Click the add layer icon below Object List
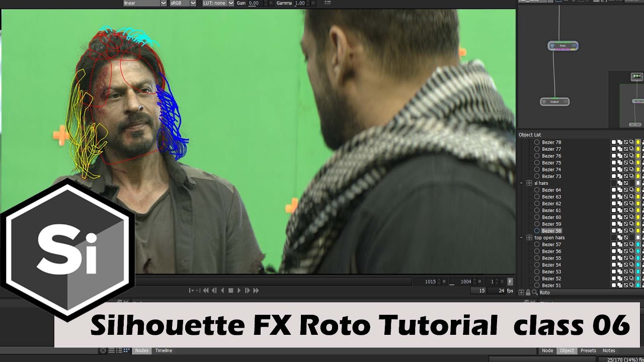The height and width of the screenshot is (362, 644). pyautogui.click(x=522, y=292)
